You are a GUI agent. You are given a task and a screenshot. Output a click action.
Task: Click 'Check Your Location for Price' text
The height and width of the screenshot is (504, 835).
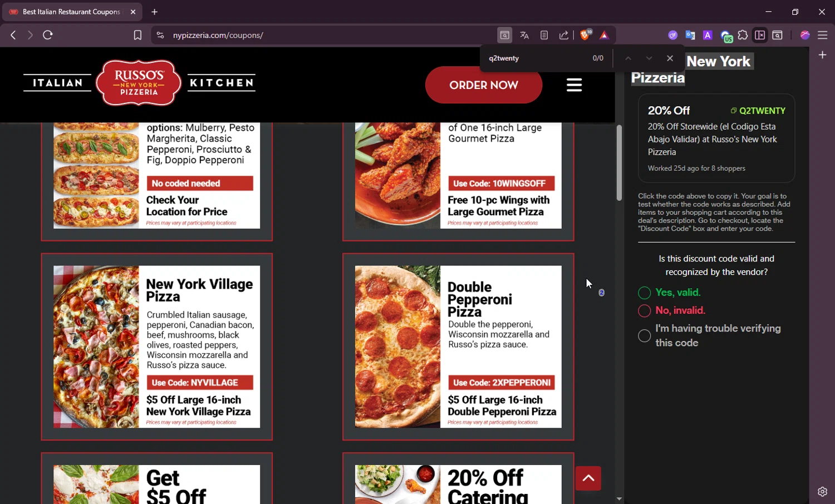186,206
